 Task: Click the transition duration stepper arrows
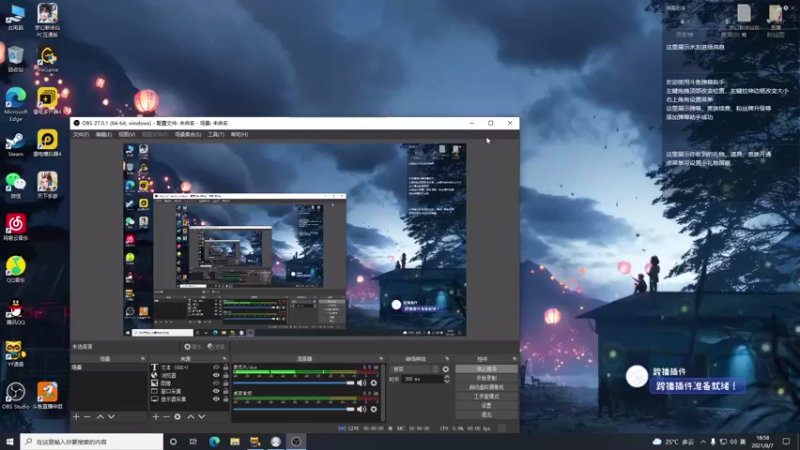(447, 379)
